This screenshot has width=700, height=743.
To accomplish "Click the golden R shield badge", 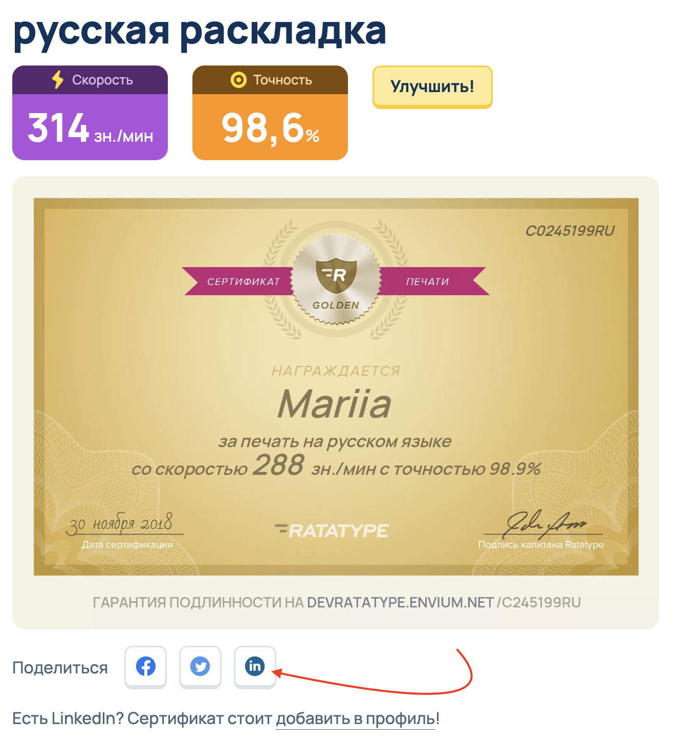I will point(336,280).
